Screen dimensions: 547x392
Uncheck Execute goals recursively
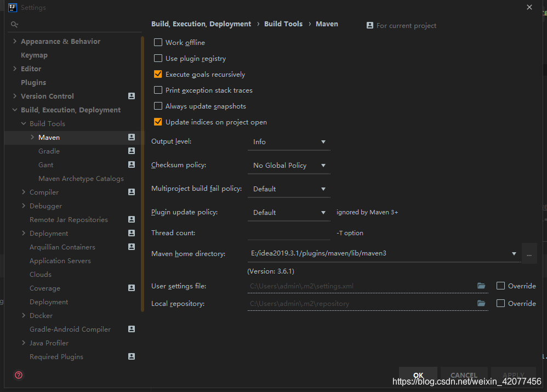point(158,74)
